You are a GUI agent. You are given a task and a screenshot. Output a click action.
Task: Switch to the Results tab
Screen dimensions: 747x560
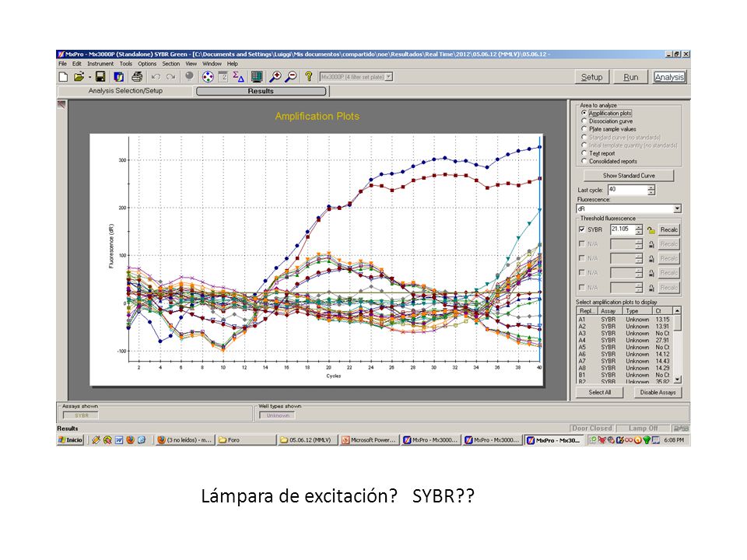[x=261, y=91]
